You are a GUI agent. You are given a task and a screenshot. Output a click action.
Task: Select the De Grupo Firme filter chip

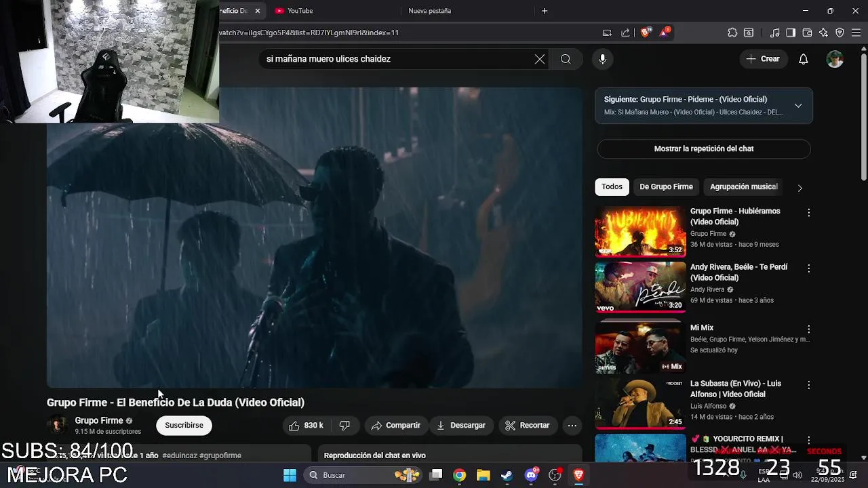point(666,187)
